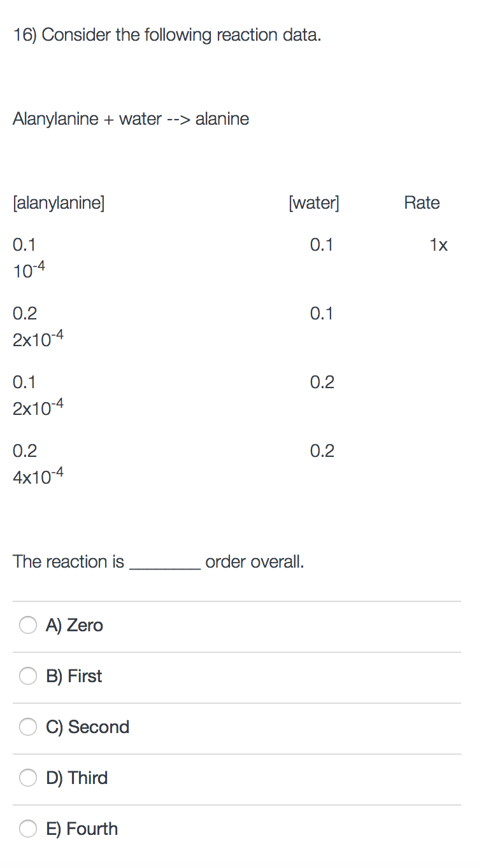Click the phrase 'order overall'
Viewport: 479px width, 868px height.
tap(254, 561)
